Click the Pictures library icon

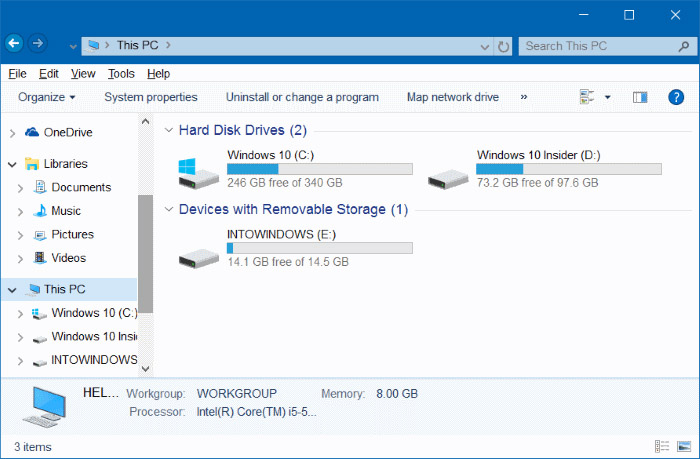click(40, 235)
